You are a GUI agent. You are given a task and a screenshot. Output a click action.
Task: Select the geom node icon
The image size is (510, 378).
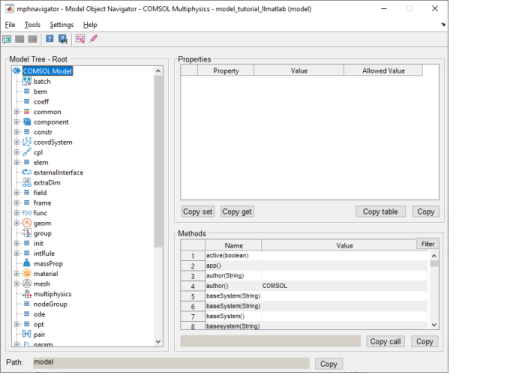(x=27, y=223)
